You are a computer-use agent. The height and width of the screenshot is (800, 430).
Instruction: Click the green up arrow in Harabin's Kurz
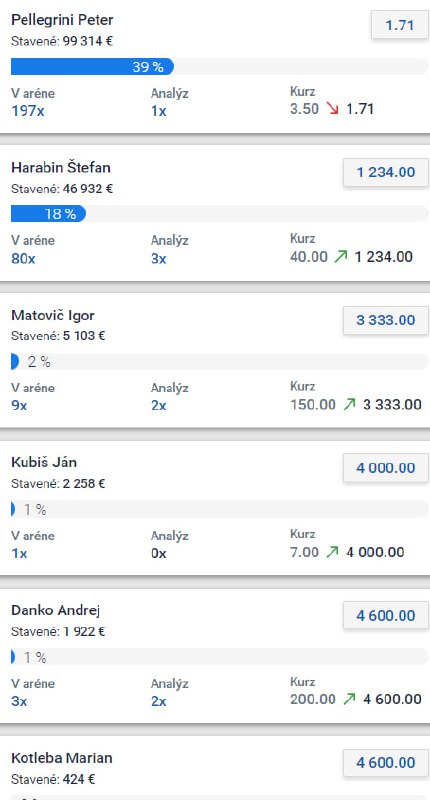(341, 256)
